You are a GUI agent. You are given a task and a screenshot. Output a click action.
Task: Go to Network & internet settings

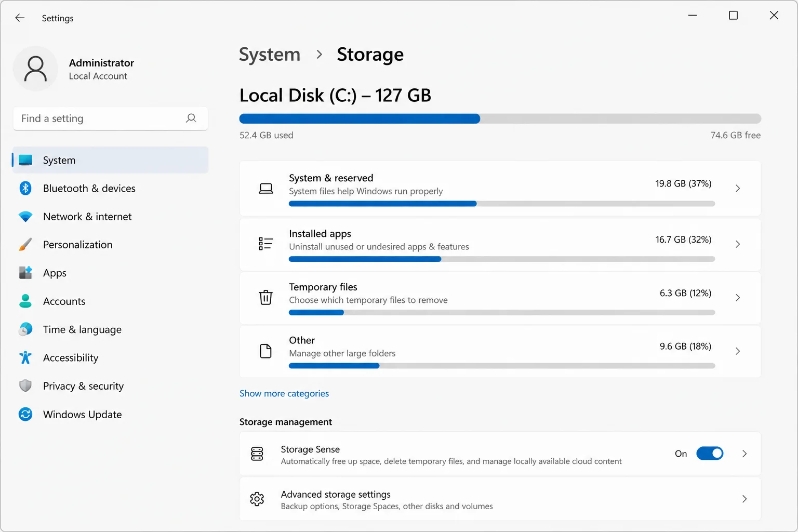coord(111,217)
